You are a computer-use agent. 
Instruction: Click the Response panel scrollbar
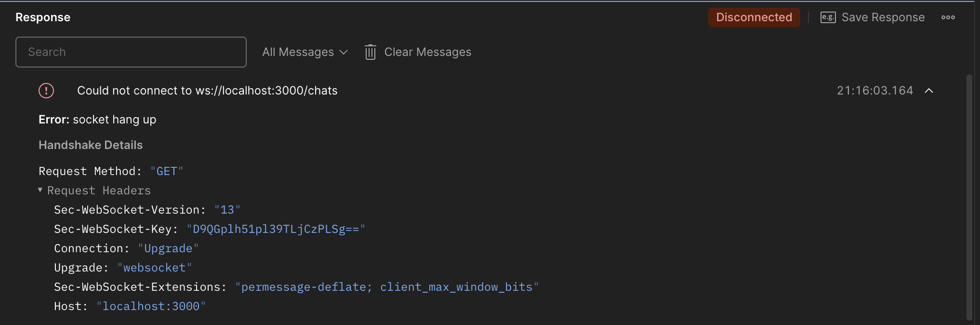969,193
